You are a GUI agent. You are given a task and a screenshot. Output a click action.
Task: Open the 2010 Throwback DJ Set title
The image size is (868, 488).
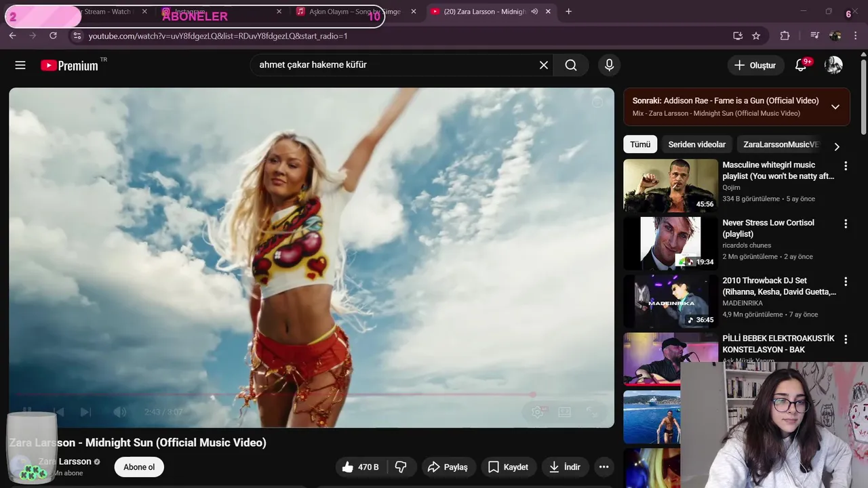tap(779, 286)
